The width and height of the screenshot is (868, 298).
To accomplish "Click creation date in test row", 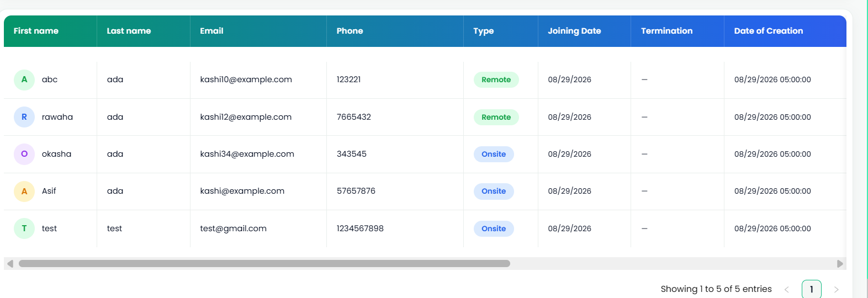I will point(772,228).
